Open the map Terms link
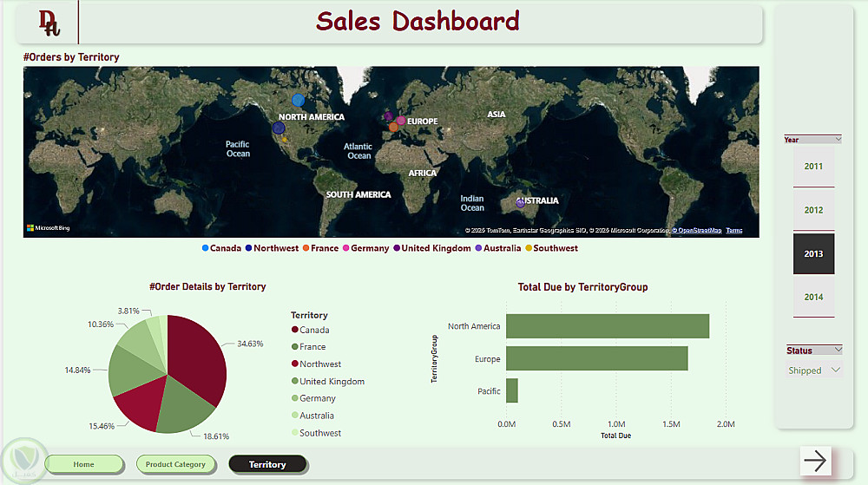 tap(734, 230)
